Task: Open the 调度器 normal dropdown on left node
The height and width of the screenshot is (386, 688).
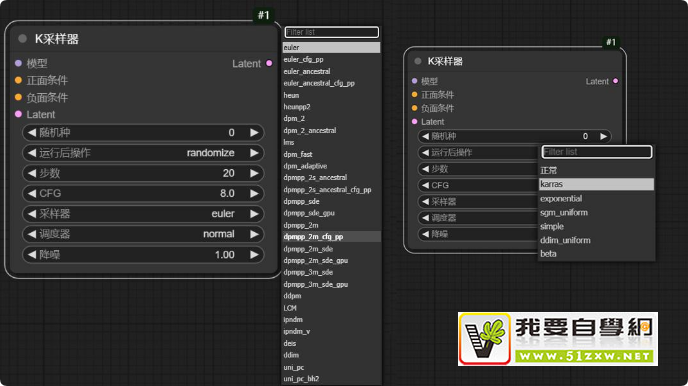Action: [x=143, y=234]
